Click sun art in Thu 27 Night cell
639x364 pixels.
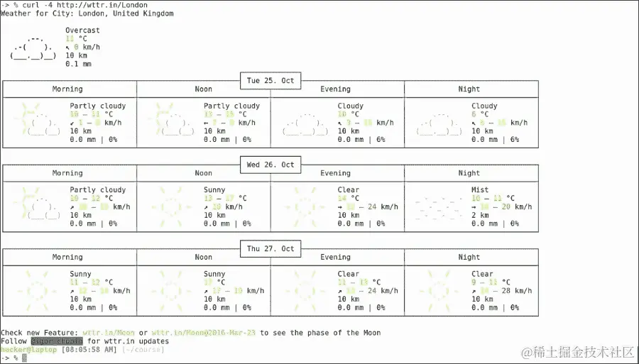point(439,291)
